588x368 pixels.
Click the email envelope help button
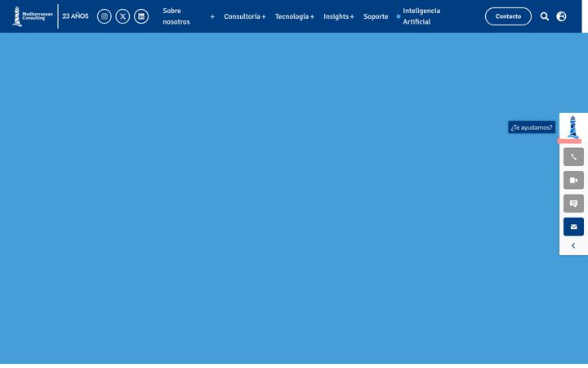click(x=573, y=227)
